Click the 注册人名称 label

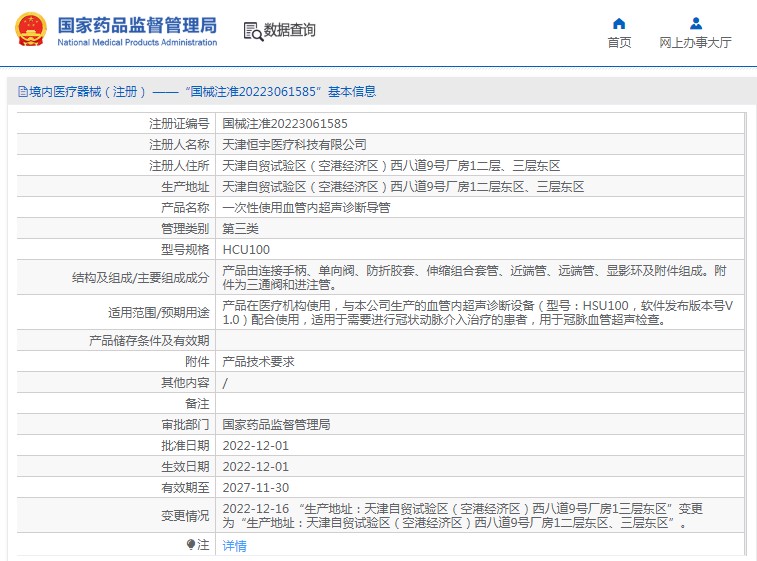point(179,144)
